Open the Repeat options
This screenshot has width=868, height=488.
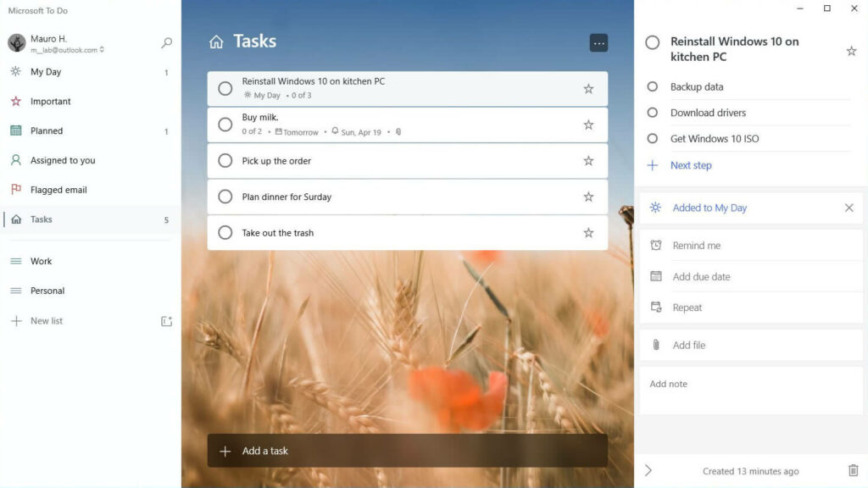pos(687,308)
